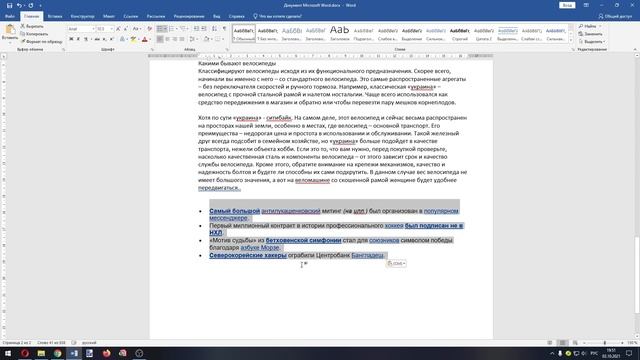Screen dimensions: 640x360
Task: Switch to the References (Ссылки) tab
Action: 131,16
